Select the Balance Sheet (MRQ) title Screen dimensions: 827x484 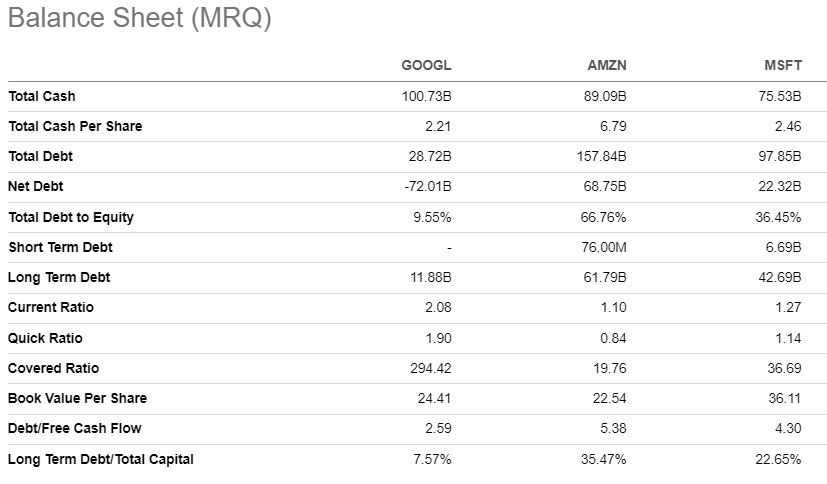click(139, 19)
